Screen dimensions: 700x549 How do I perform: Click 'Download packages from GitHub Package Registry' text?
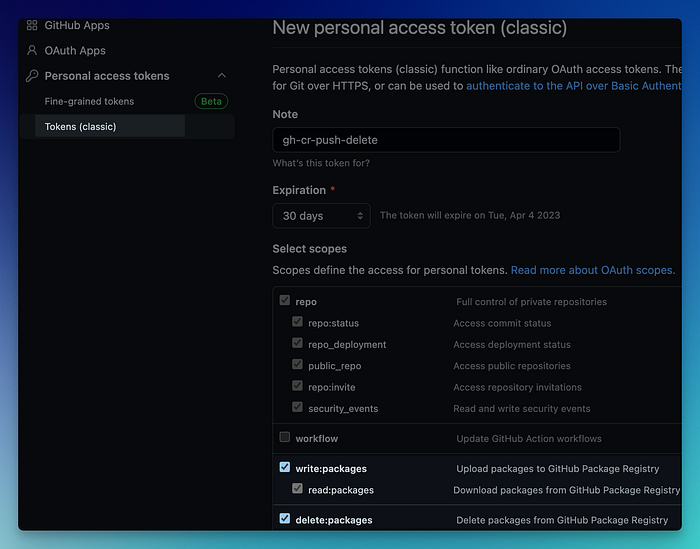click(x=567, y=490)
